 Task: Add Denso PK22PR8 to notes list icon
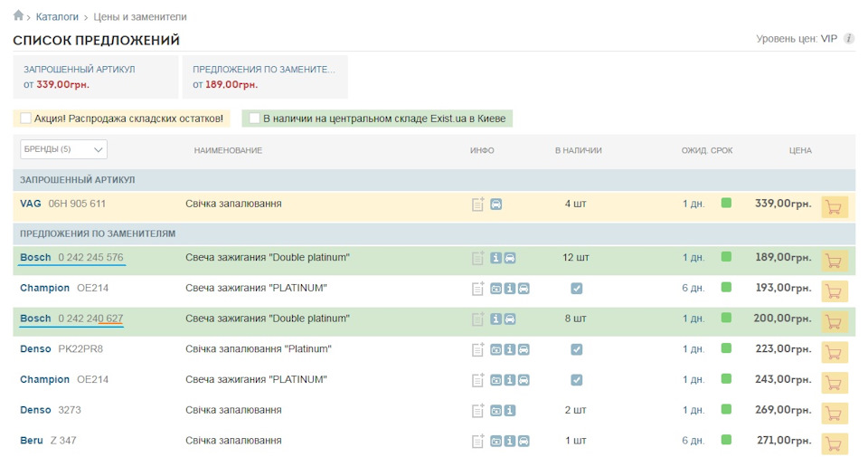477,349
